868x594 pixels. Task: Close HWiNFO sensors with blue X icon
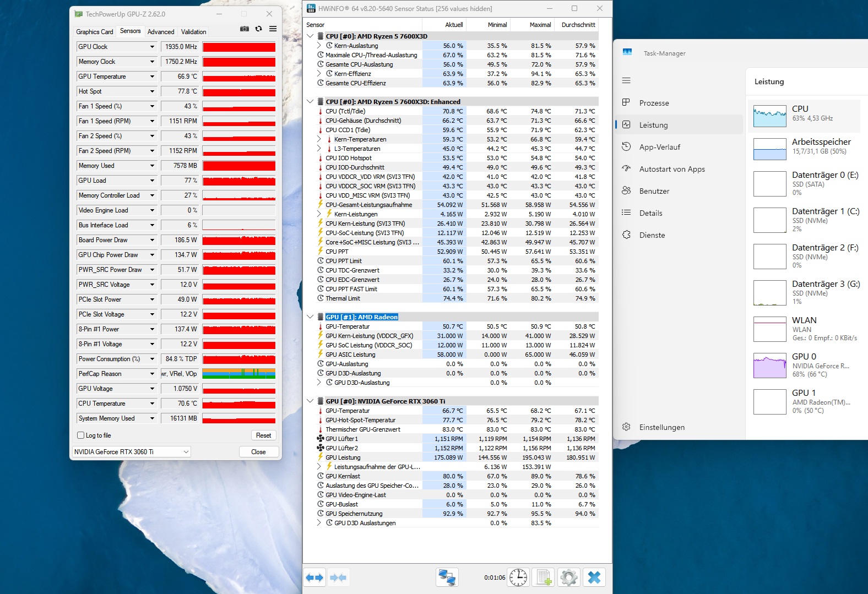pyautogui.click(x=594, y=577)
